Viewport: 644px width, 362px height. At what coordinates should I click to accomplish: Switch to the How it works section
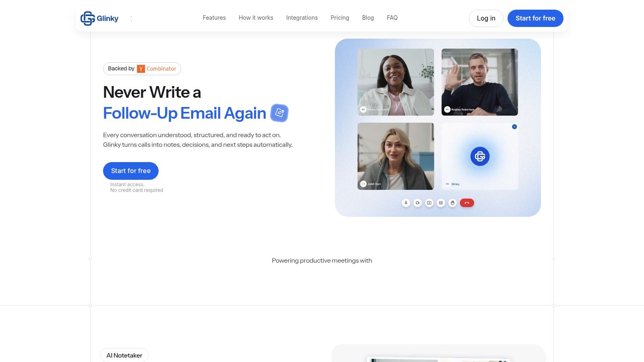click(256, 18)
